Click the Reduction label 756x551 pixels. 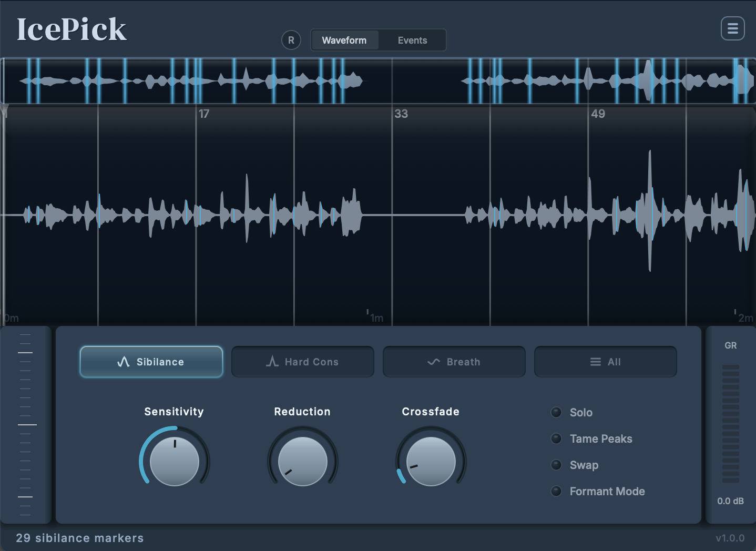point(302,412)
